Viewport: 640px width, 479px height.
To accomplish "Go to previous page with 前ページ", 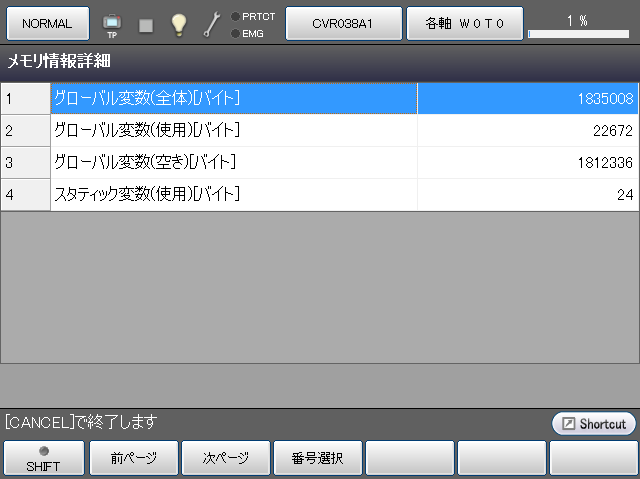I will [x=134, y=459].
